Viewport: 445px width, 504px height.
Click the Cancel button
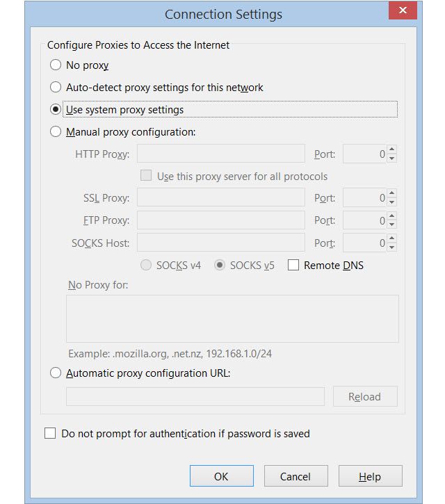click(296, 476)
